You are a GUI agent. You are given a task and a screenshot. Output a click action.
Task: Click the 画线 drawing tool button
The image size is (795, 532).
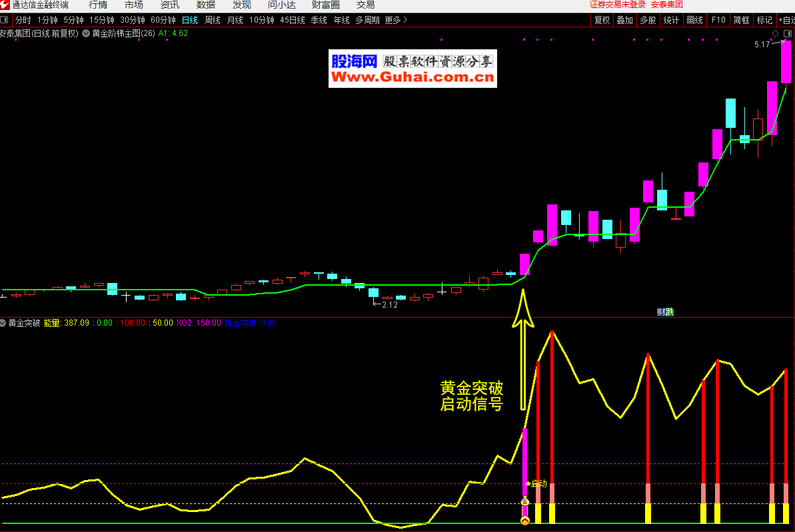click(694, 20)
